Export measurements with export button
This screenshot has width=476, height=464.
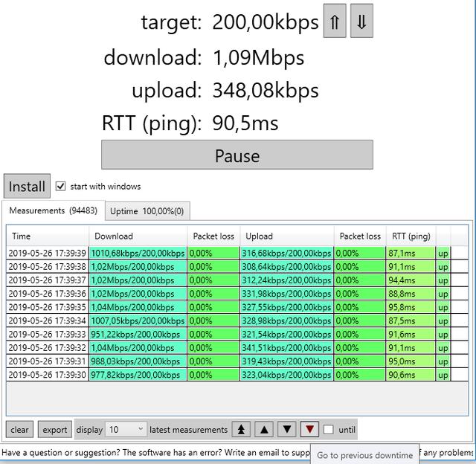(55, 429)
